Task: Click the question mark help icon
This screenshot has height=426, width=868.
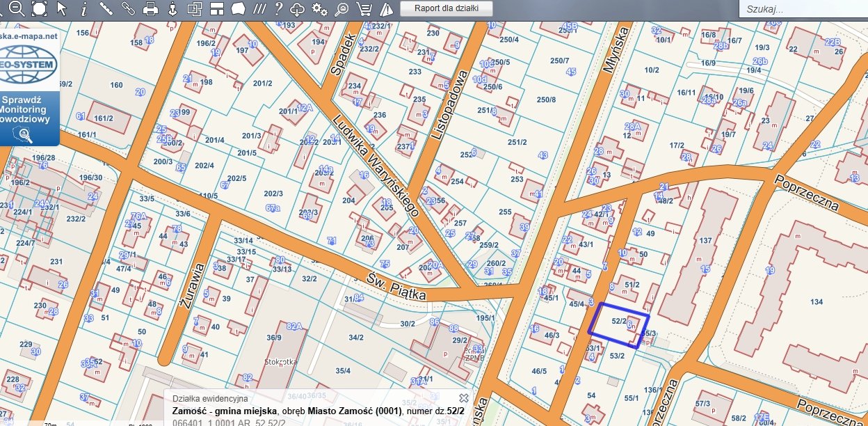Action: (x=278, y=8)
